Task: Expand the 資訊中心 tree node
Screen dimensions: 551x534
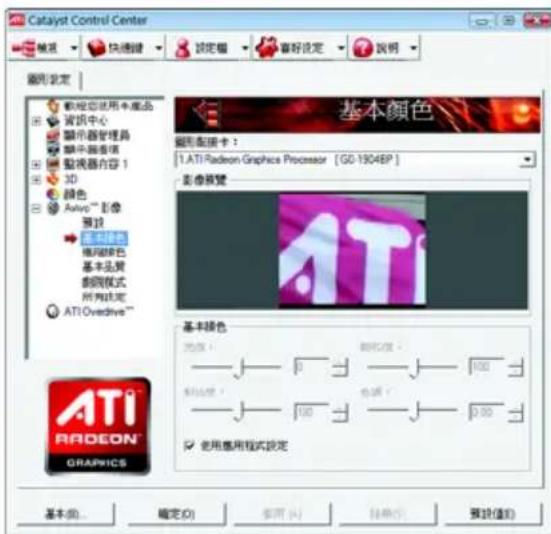Action: [x=36, y=121]
